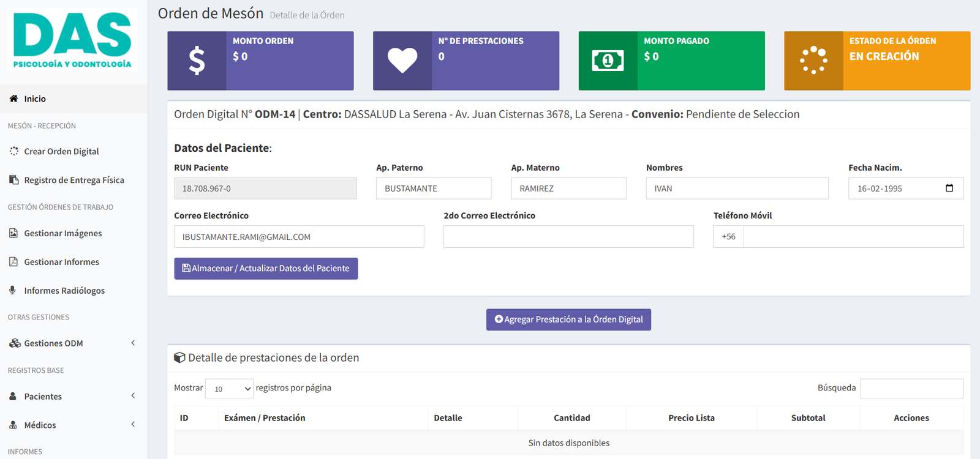Click the microphone icon beside Informes Radiólogos
Screen dimensions: 980x459
[13, 290]
